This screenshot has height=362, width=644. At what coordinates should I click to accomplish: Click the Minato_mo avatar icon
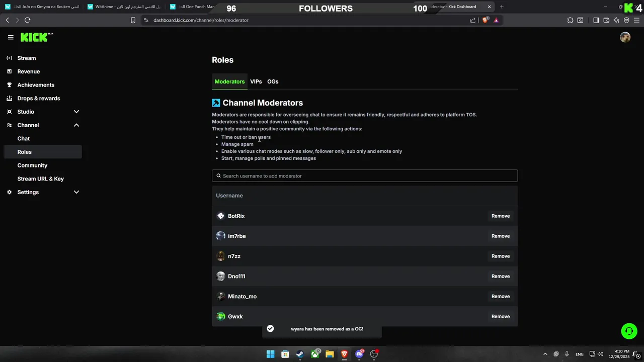tap(220, 296)
